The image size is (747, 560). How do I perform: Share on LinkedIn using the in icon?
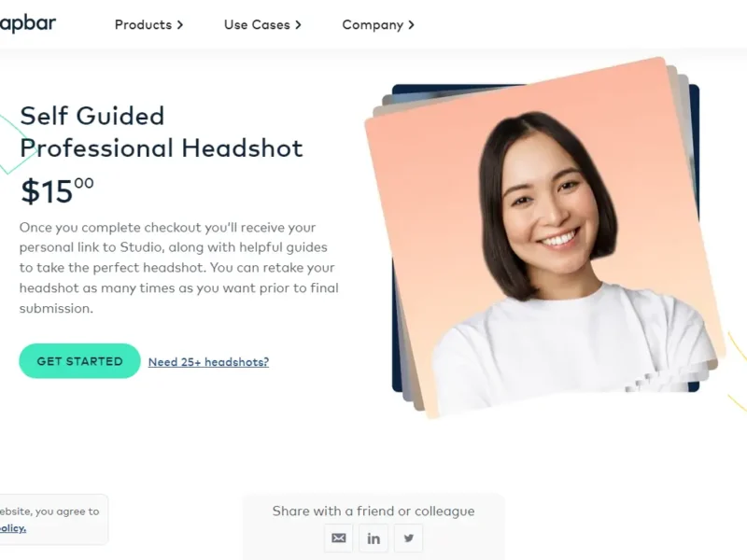(373, 539)
